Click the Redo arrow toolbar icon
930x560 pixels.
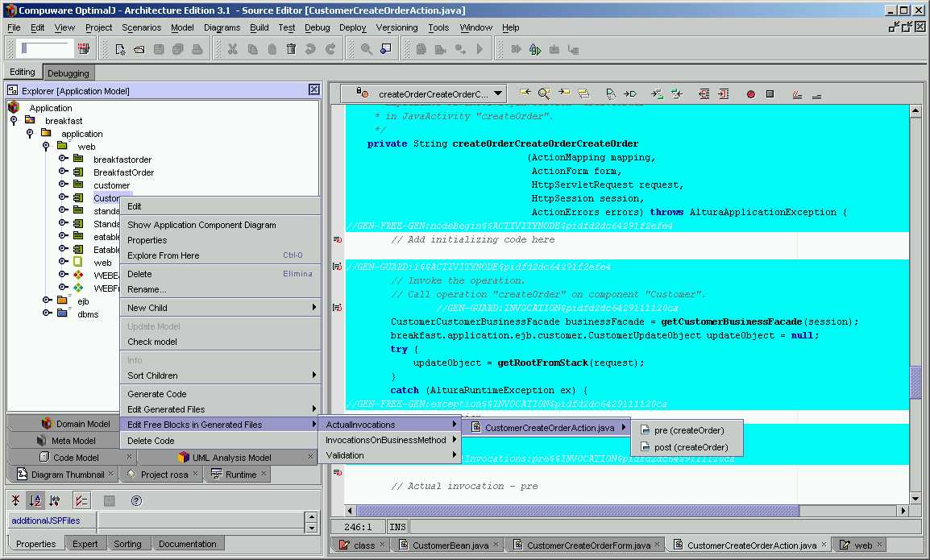click(330, 49)
